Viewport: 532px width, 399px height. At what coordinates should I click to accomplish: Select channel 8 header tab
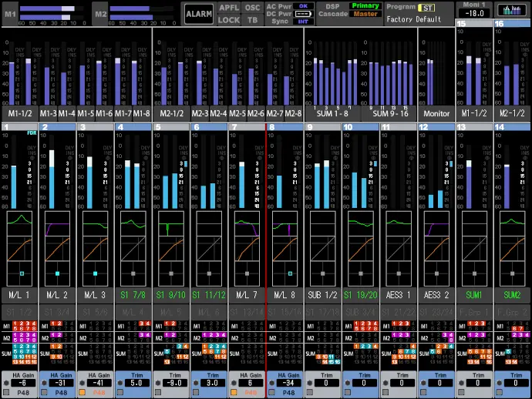(285, 127)
